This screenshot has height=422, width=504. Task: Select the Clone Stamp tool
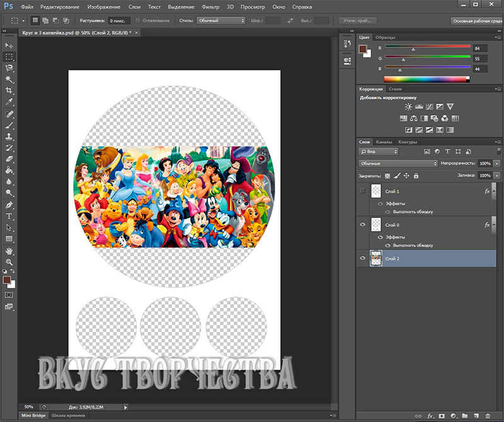click(9, 137)
